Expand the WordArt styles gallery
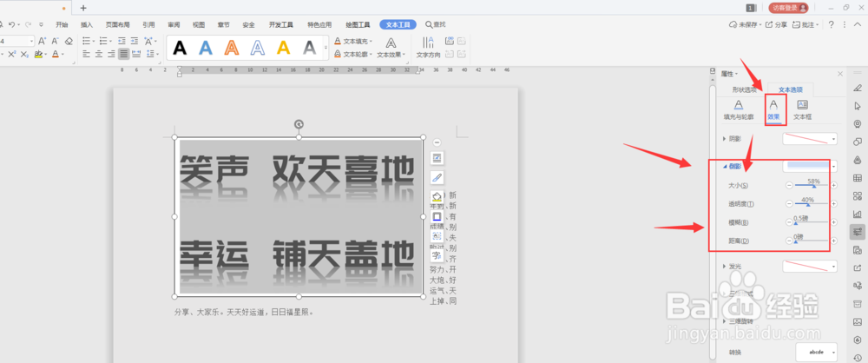868x363 pixels. pos(326,49)
